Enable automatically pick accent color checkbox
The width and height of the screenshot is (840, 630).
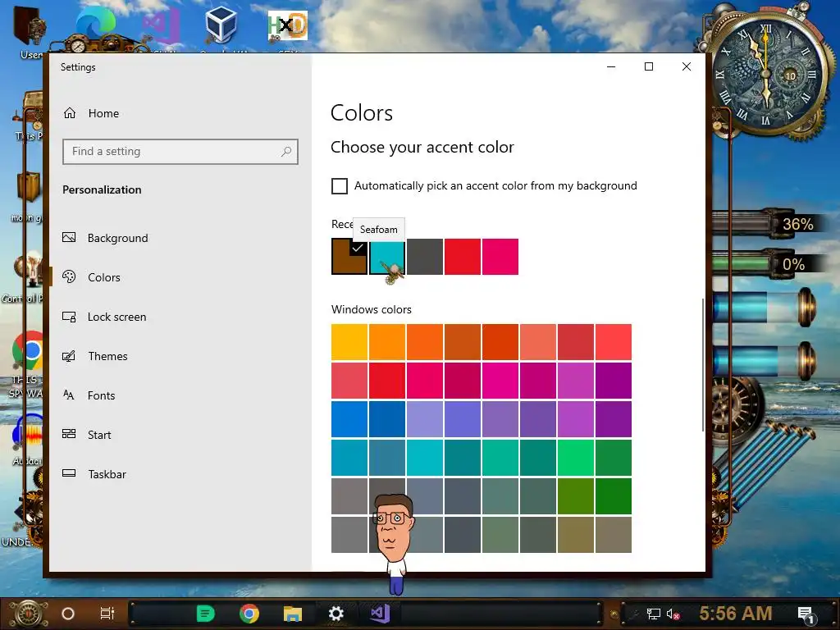pos(339,186)
